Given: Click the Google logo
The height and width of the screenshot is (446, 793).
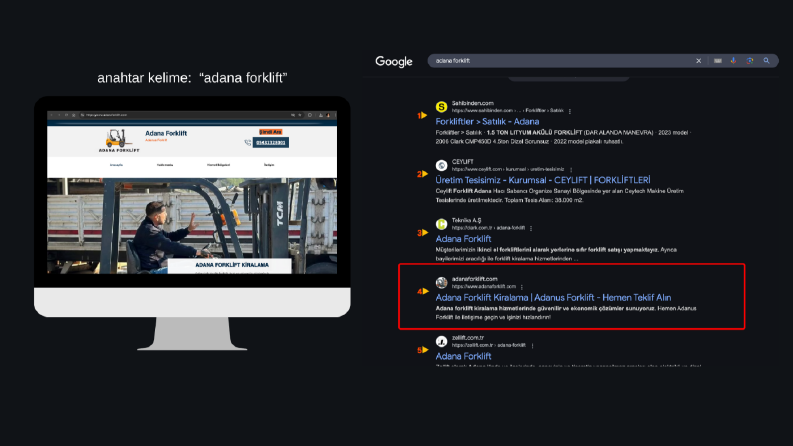Looking at the screenshot, I should point(394,62).
